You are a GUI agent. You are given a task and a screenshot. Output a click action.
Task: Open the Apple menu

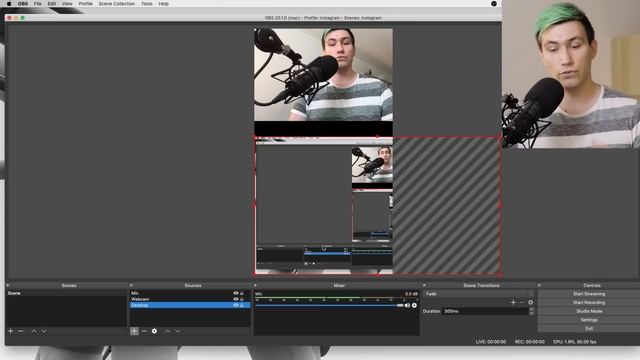coord(9,4)
